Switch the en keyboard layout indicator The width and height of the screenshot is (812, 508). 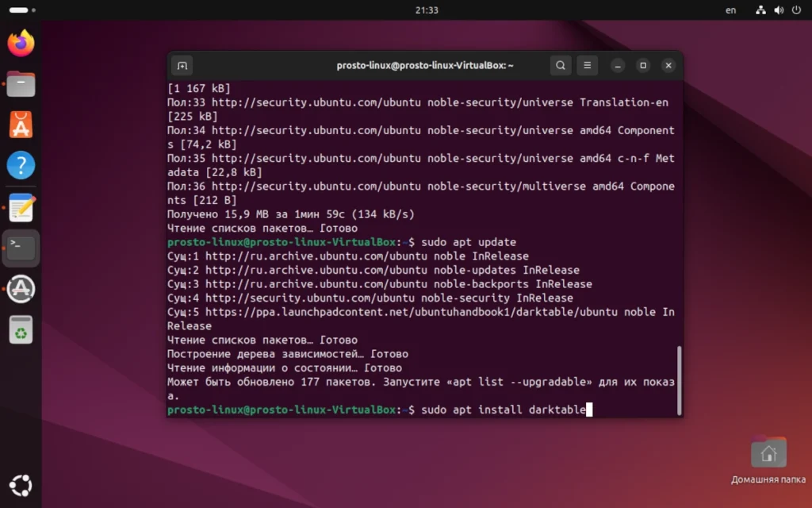click(730, 10)
